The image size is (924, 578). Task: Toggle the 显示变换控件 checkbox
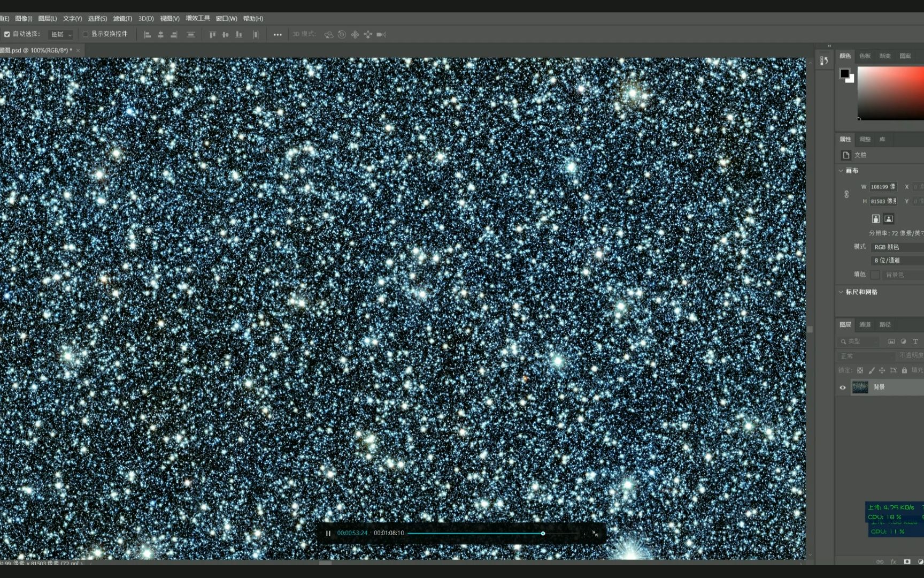pos(85,34)
